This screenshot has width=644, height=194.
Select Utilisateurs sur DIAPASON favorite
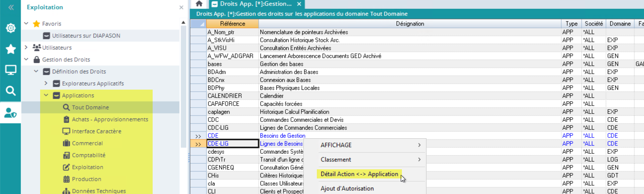point(86,35)
